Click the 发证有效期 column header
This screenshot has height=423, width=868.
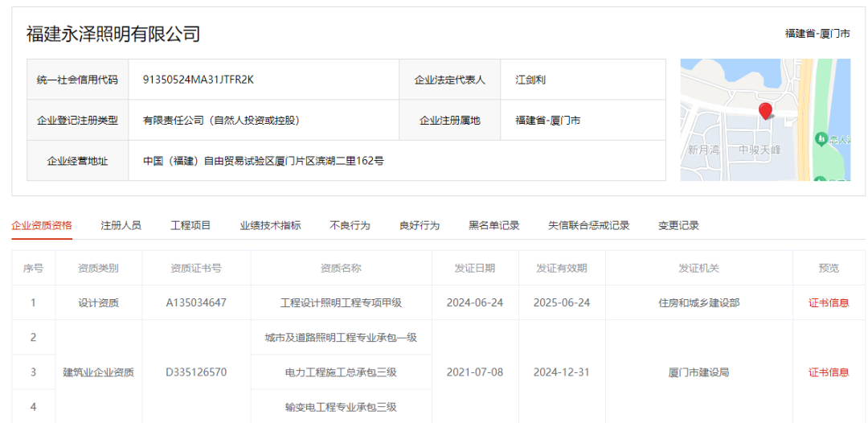pos(562,268)
